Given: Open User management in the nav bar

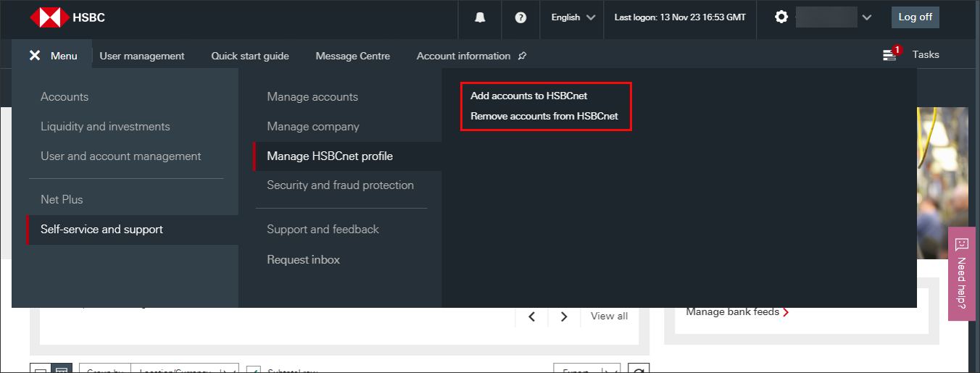Looking at the screenshot, I should pos(142,56).
